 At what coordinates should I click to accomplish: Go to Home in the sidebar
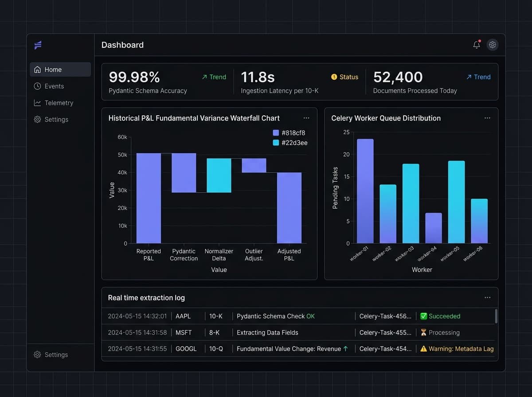pos(60,70)
